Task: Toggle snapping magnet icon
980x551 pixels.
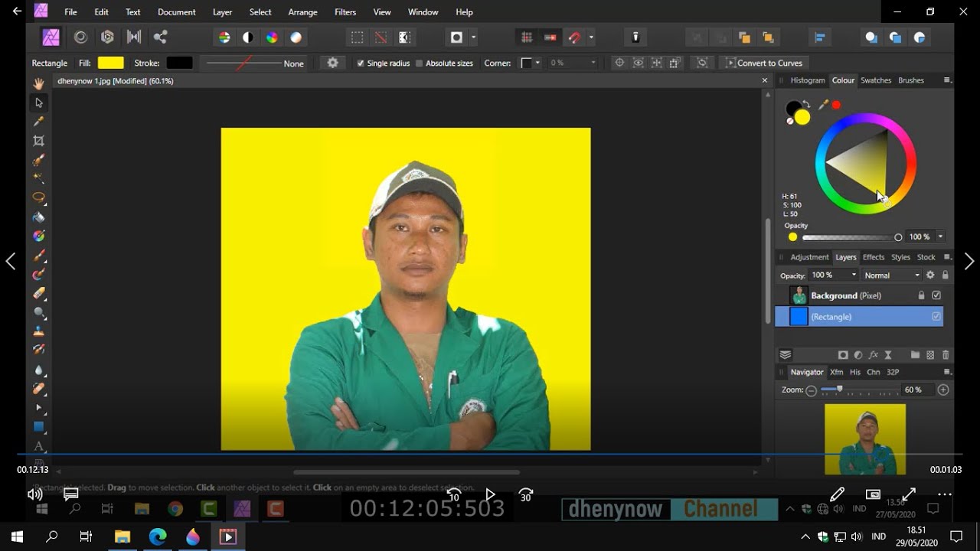Action: [574, 37]
